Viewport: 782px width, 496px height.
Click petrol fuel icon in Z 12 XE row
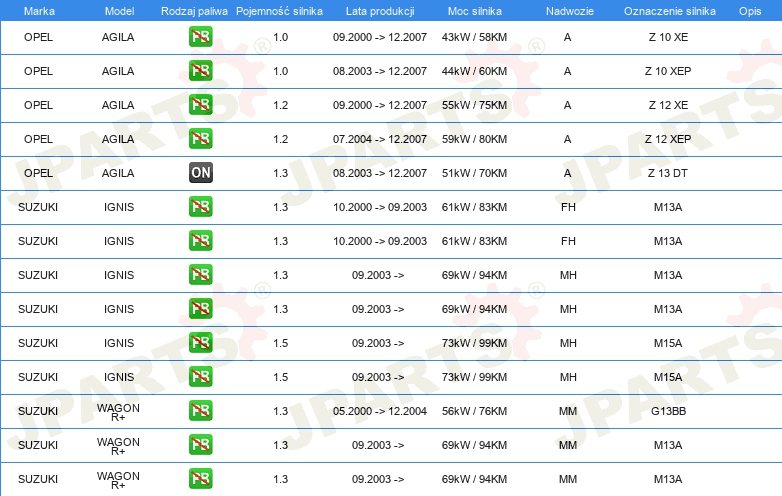point(200,105)
